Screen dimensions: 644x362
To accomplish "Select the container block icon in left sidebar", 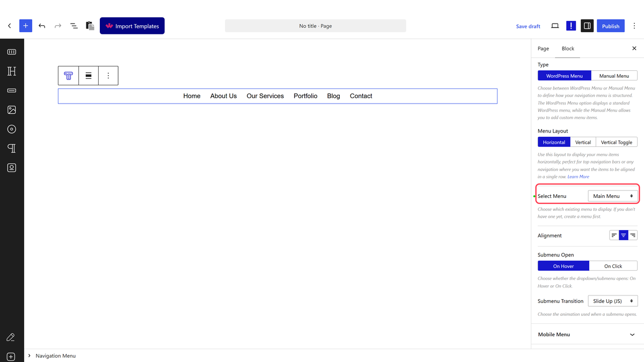I will [12, 52].
